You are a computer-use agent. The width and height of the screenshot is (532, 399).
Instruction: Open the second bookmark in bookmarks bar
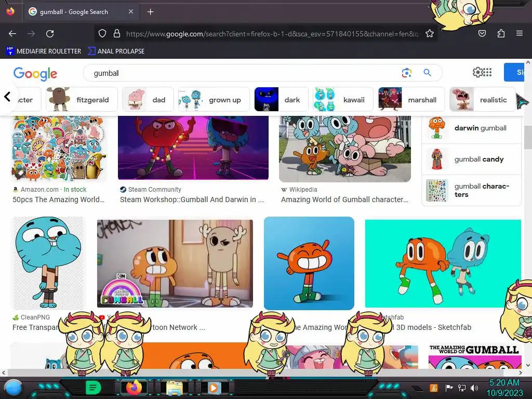116,51
